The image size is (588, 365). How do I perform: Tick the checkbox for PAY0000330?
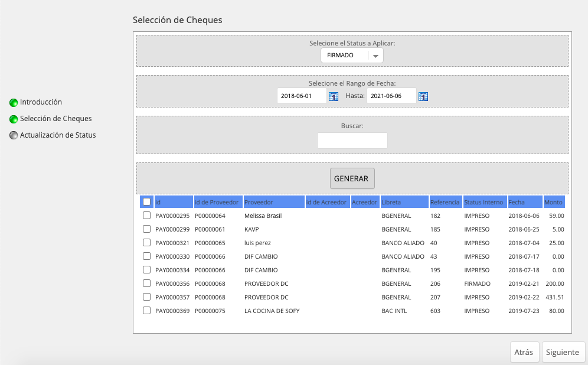[146, 256]
